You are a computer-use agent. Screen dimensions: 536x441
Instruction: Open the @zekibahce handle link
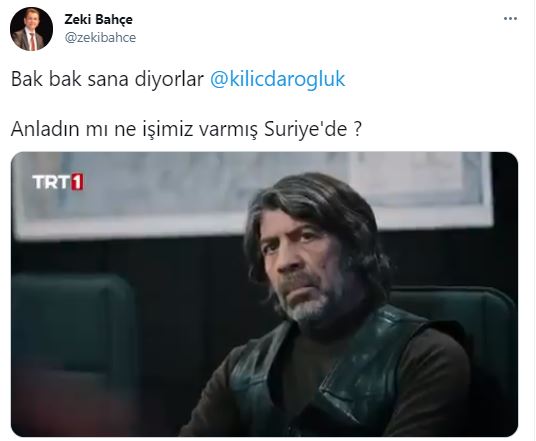pos(100,38)
